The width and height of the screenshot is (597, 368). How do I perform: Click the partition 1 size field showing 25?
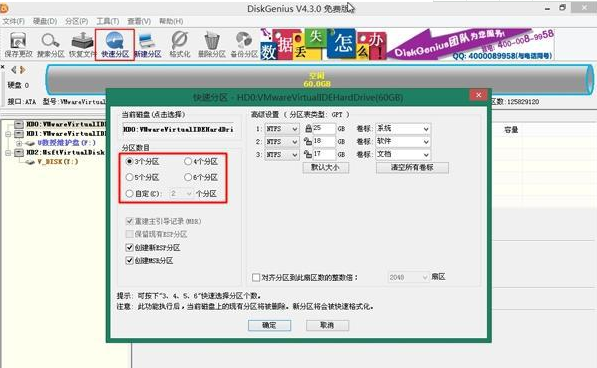coord(324,129)
